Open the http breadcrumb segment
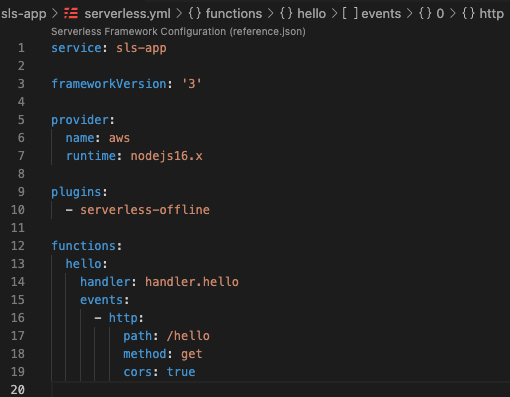Image resolution: width=510 pixels, height=397 pixels. 491,14
